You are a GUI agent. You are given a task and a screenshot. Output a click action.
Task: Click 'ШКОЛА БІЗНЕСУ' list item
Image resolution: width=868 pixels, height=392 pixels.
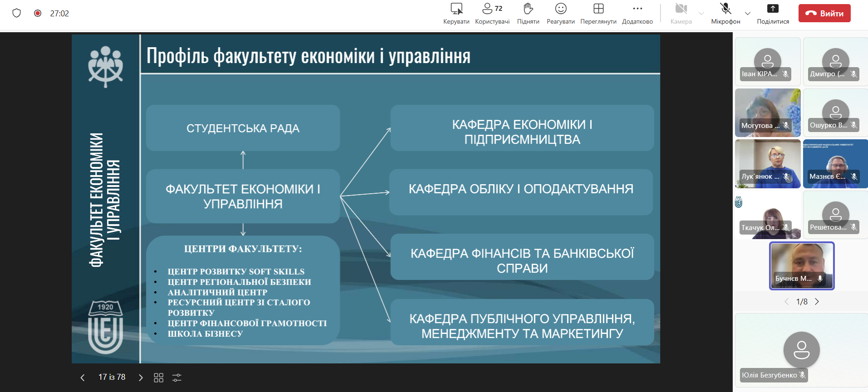205,333
